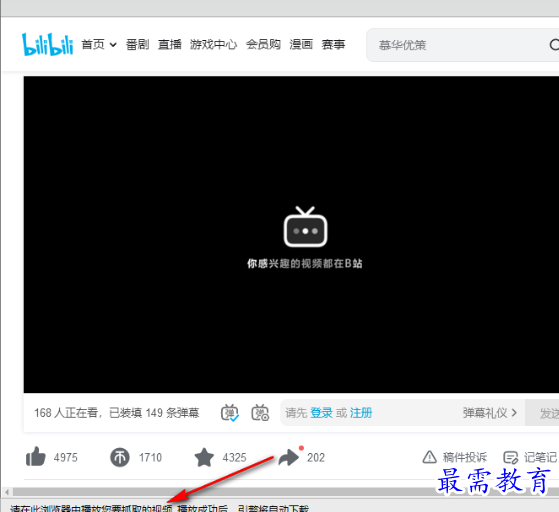Share the video using the arrow icon
Image resolution: width=559 pixels, height=512 pixels.
coord(288,457)
